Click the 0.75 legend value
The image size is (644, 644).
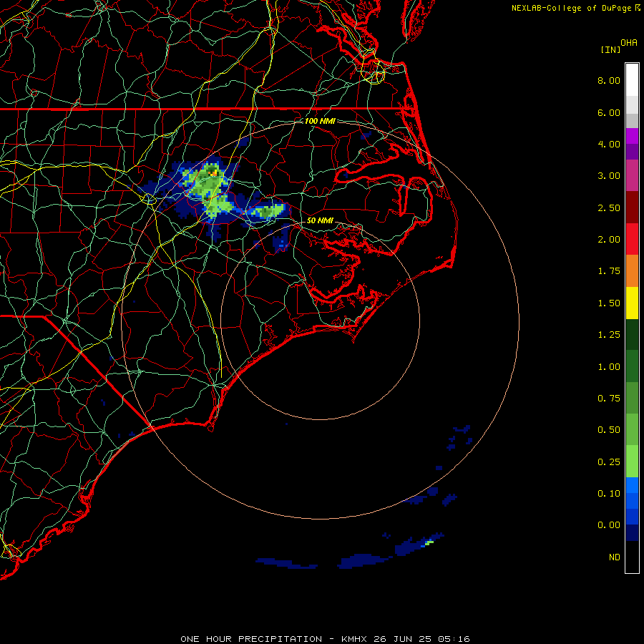[x=609, y=399]
